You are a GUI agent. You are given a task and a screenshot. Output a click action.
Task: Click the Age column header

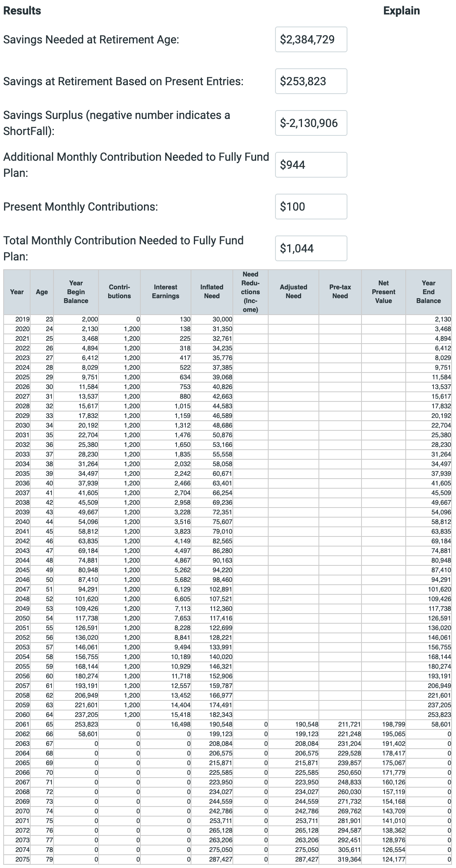(x=42, y=292)
